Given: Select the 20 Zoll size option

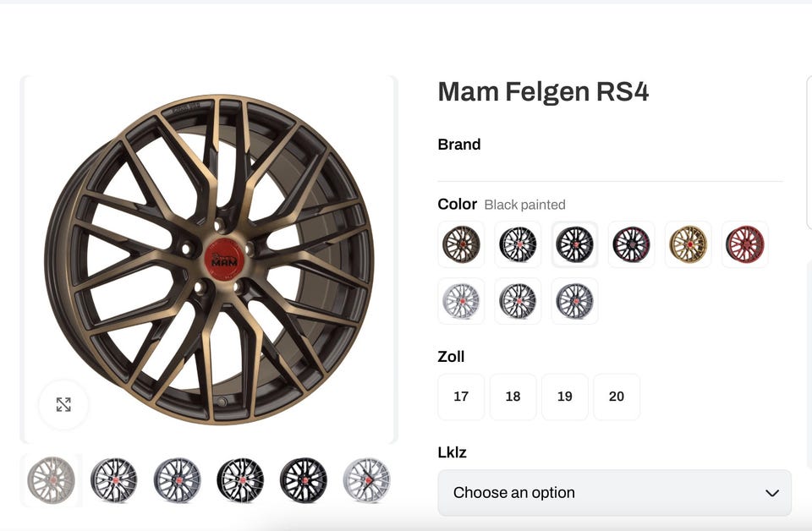Looking at the screenshot, I should (x=617, y=397).
